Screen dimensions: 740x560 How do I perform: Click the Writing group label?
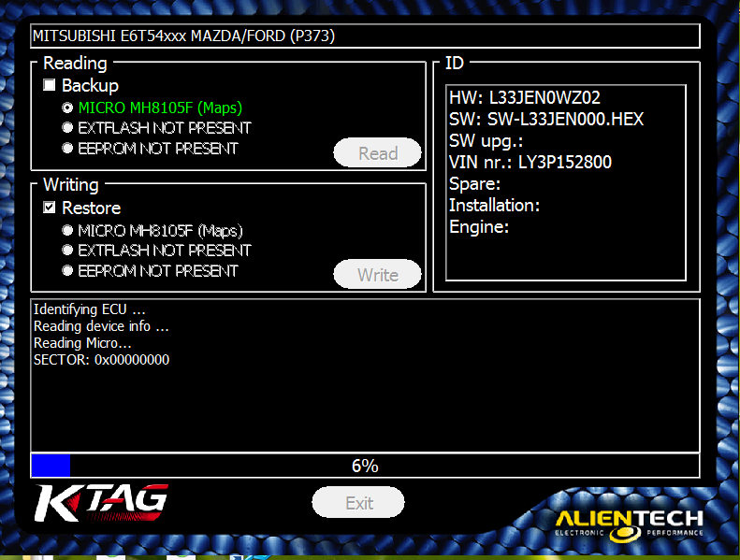71,184
